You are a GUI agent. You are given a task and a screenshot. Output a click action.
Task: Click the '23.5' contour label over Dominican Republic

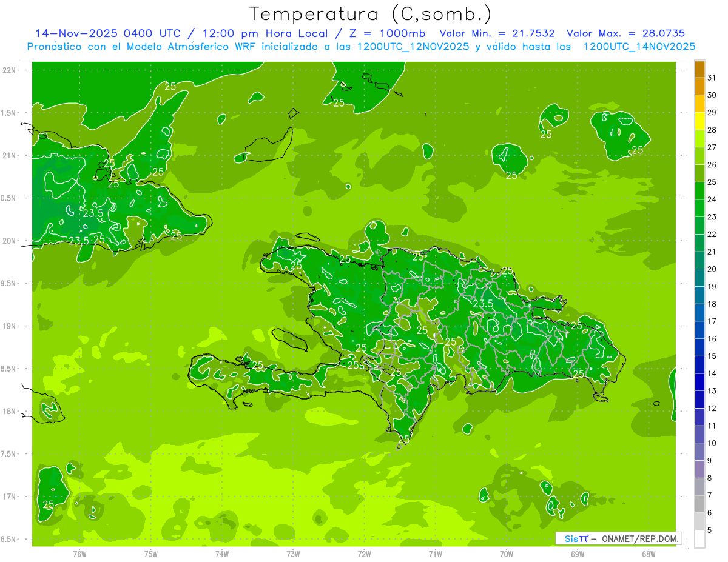483,304
